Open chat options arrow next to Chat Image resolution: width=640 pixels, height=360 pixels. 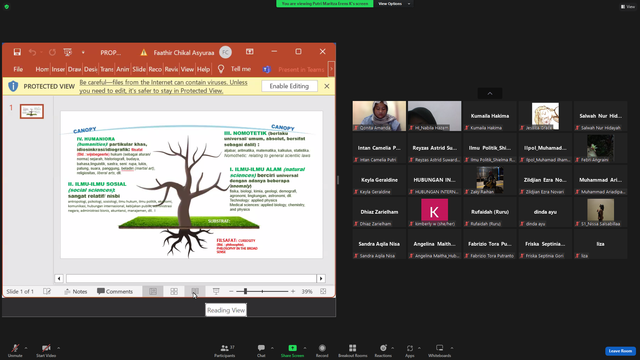pos(272,348)
